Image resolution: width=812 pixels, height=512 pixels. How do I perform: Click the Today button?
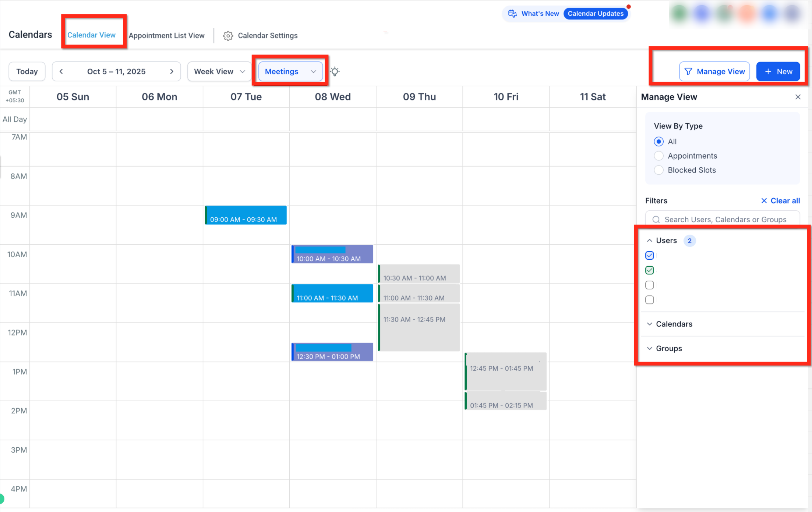[27, 71]
